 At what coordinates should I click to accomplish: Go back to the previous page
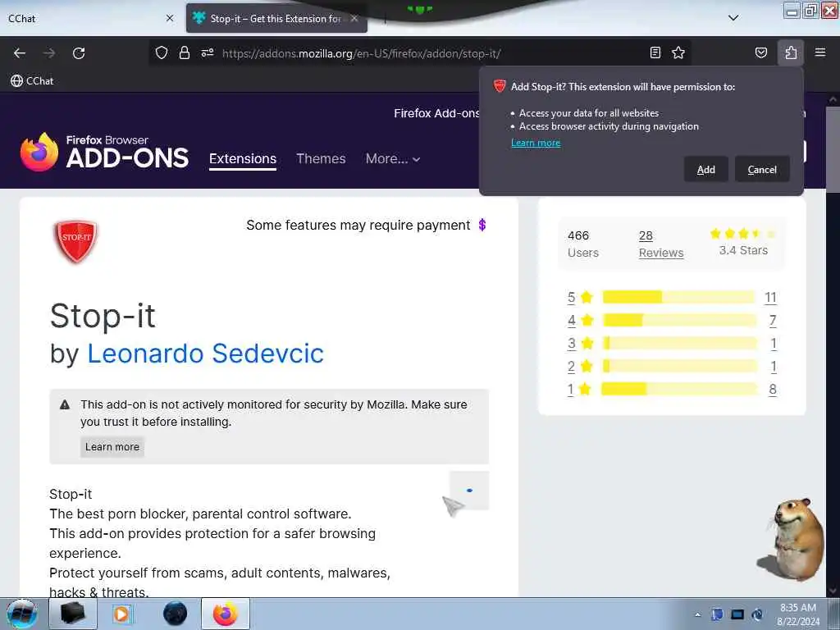click(20, 53)
